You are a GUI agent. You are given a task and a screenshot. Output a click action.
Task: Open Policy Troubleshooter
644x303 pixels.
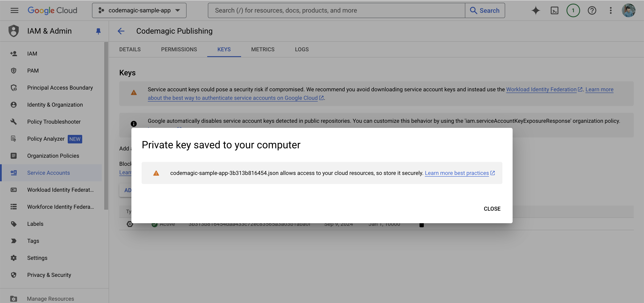click(x=51, y=122)
